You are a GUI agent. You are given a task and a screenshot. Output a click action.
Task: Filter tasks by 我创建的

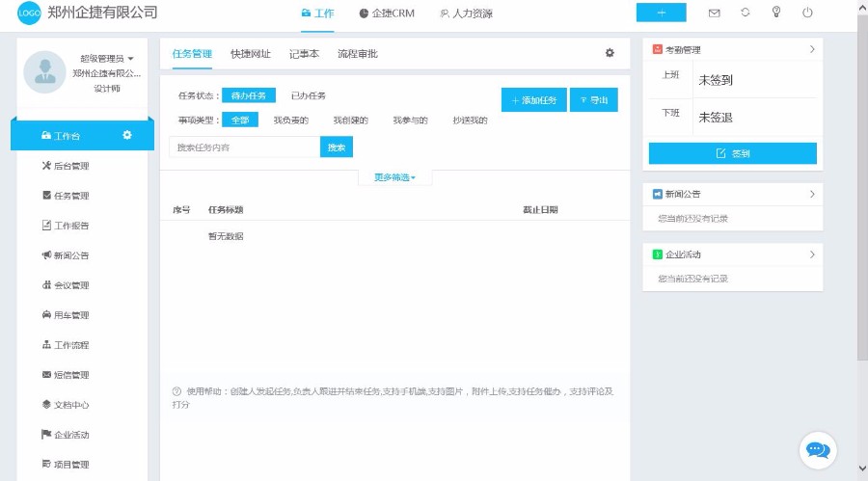(350, 120)
